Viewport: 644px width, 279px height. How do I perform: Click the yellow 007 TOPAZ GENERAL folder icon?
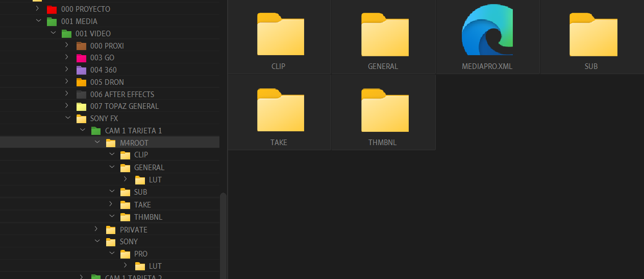pyautogui.click(x=81, y=107)
